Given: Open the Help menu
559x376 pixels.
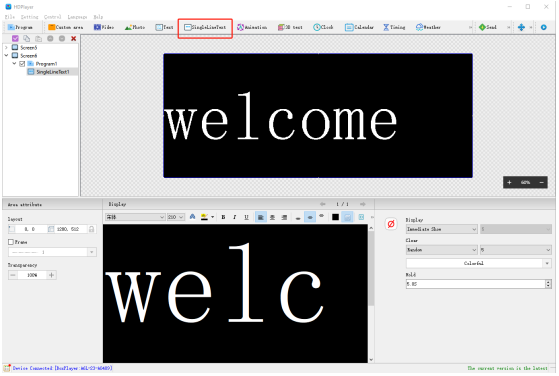Looking at the screenshot, I should tap(98, 17).
